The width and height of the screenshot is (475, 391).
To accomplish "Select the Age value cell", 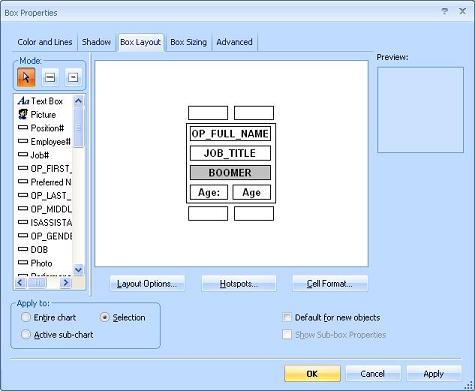I will pyautogui.click(x=252, y=192).
